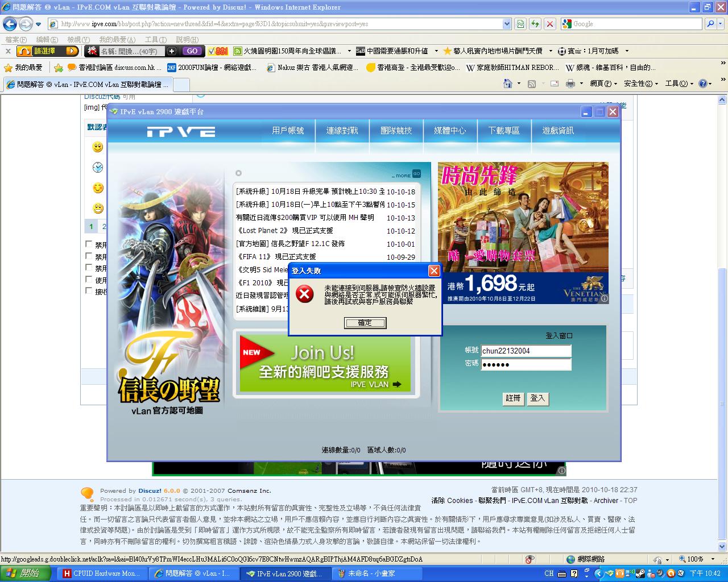Open the 檢視(V) View menu
This screenshot has width=728, height=582.
(x=78, y=39)
